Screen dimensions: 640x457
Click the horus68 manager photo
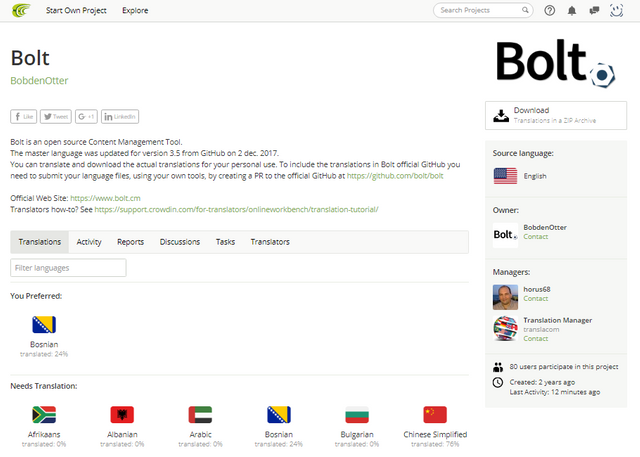pyautogui.click(x=505, y=297)
